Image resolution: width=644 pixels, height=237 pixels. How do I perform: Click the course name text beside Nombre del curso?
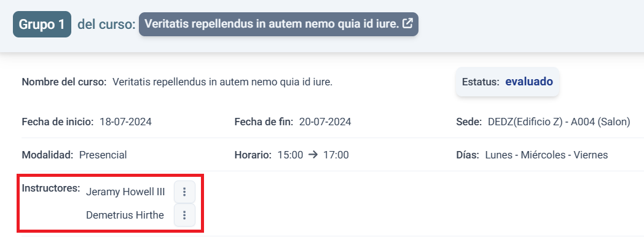tap(222, 82)
